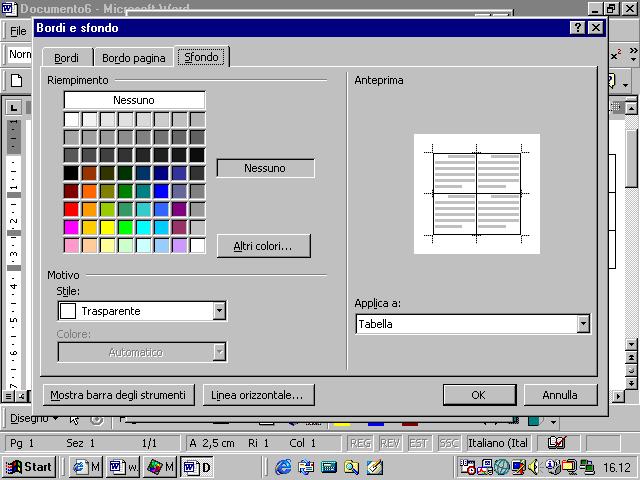Click the pencil notepad quick launch icon
Image resolution: width=640 pixels, height=480 pixels.
point(374,467)
